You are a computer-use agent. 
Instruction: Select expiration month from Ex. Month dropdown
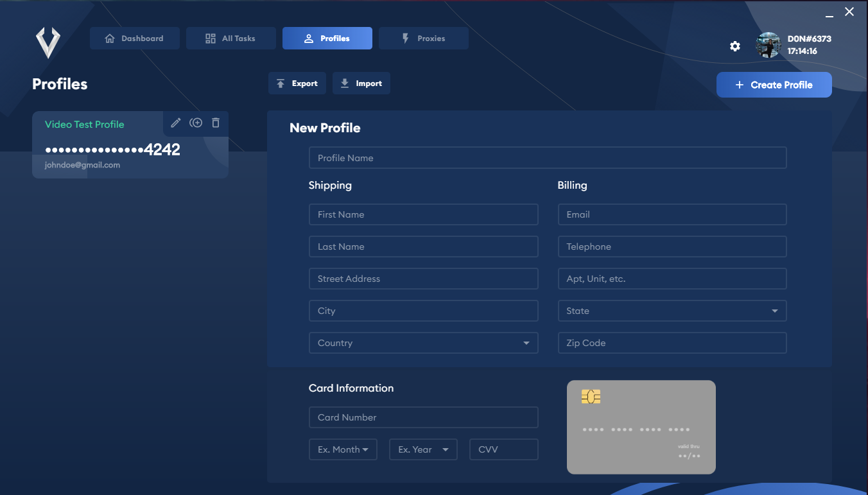343,449
